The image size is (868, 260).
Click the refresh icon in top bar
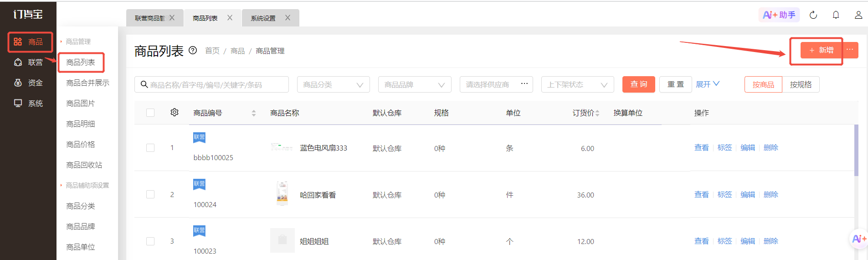tap(813, 15)
